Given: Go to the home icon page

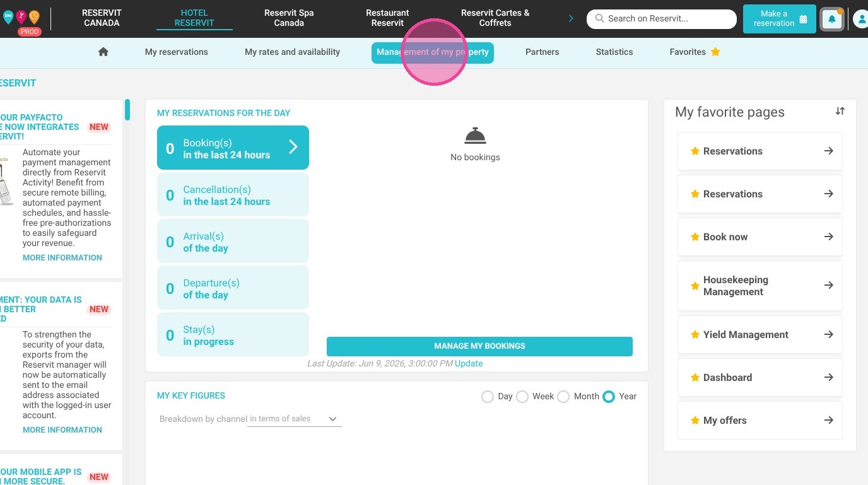Looking at the screenshot, I should pyautogui.click(x=103, y=52).
